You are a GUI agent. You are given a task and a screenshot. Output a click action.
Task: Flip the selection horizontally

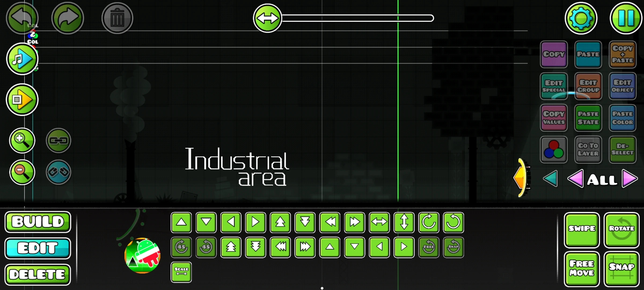[x=379, y=222]
